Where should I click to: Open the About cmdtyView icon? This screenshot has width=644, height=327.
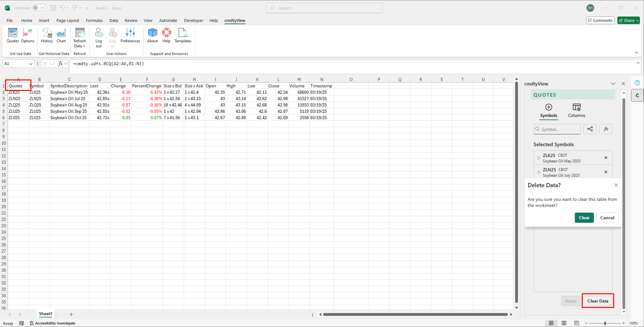(152, 36)
